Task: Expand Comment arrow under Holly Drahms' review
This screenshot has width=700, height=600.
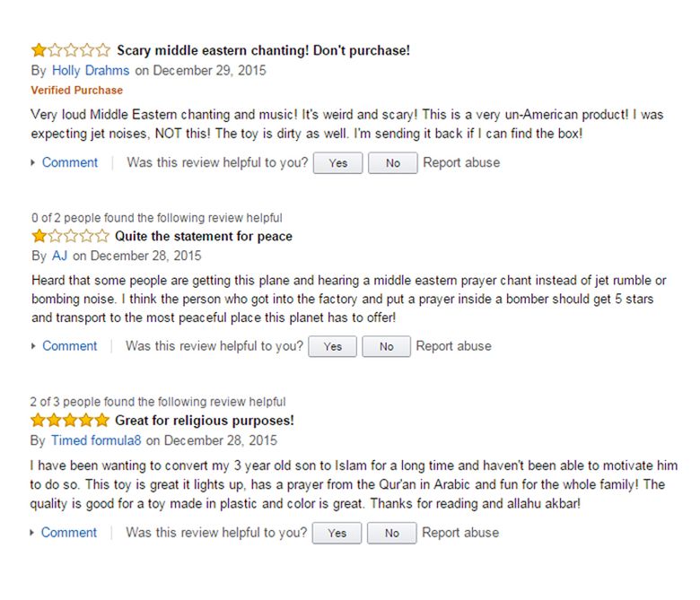Action: [x=33, y=162]
